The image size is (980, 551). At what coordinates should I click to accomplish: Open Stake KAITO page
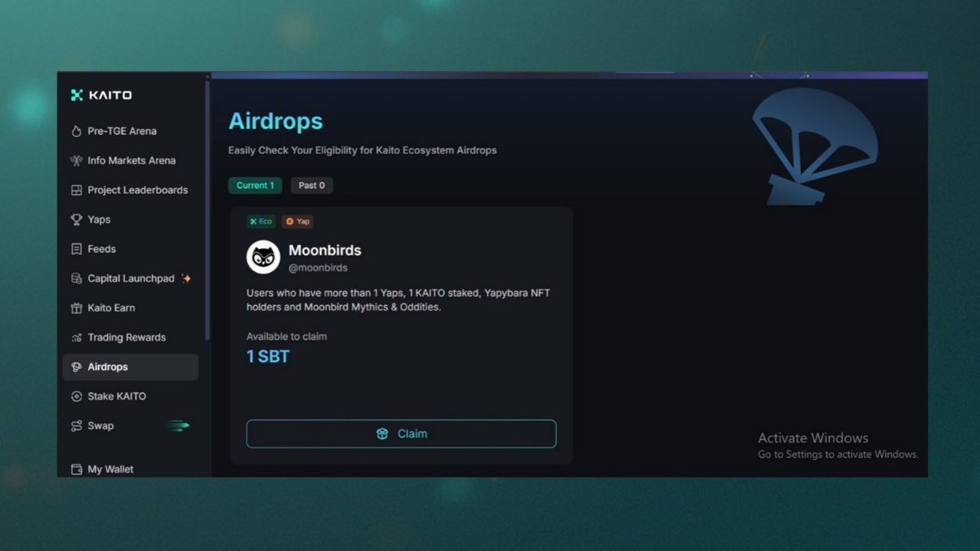pyautogui.click(x=131, y=397)
